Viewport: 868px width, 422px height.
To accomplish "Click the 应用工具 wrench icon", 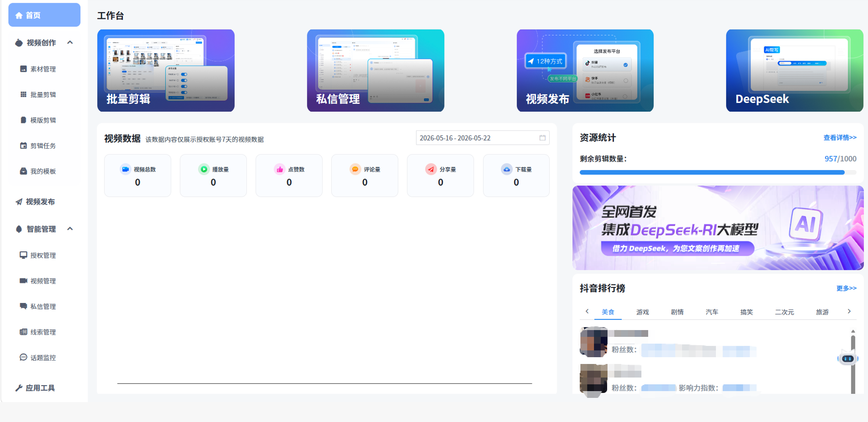I will [x=19, y=388].
